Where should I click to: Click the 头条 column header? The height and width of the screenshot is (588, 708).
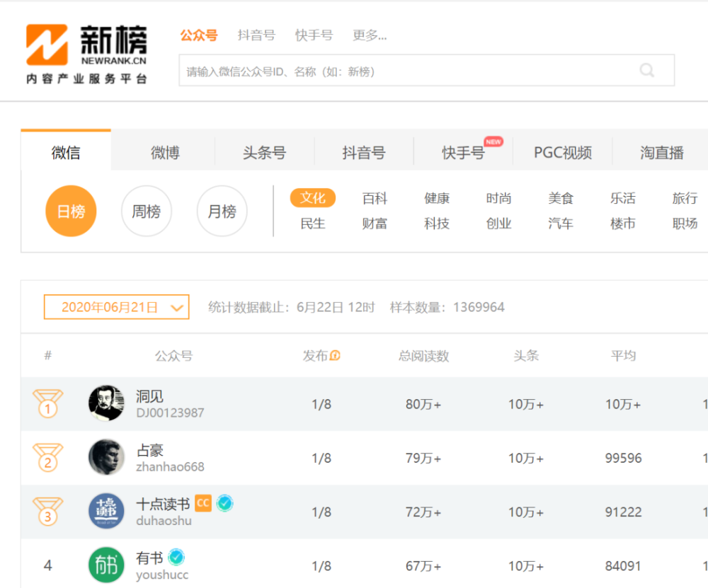pos(526,356)
